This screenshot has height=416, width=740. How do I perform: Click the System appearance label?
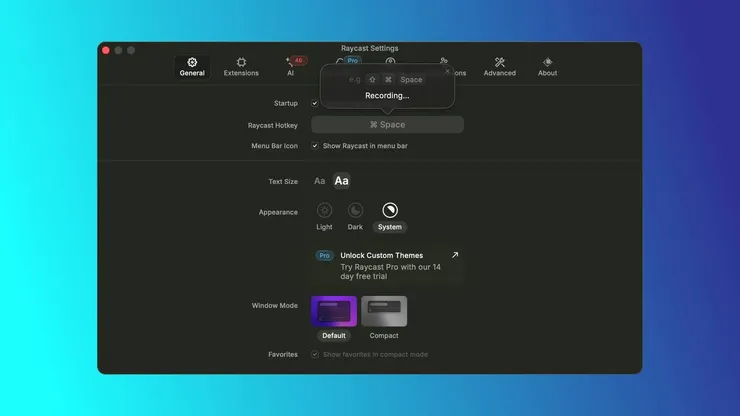coord(390,227)
